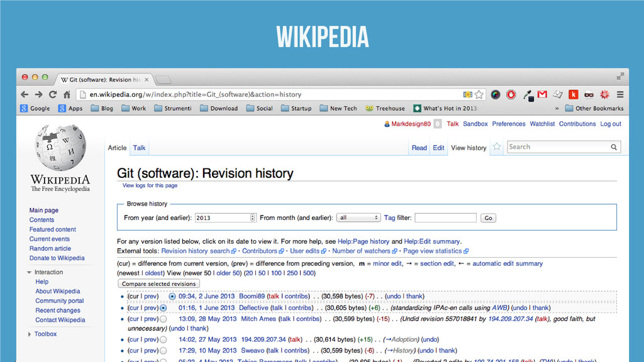The width and height of the screenshot is (644, 362).
Task: Show hidden bookmarks with double chevron
Action: 557,108
